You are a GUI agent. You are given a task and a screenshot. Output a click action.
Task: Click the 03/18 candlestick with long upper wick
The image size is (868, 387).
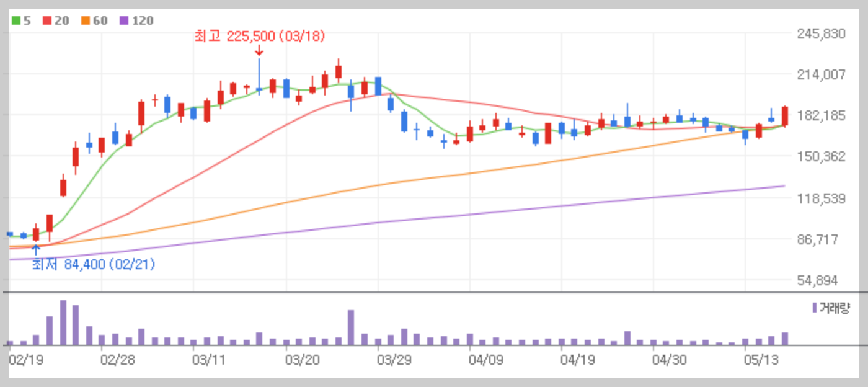tap(259, 76)
